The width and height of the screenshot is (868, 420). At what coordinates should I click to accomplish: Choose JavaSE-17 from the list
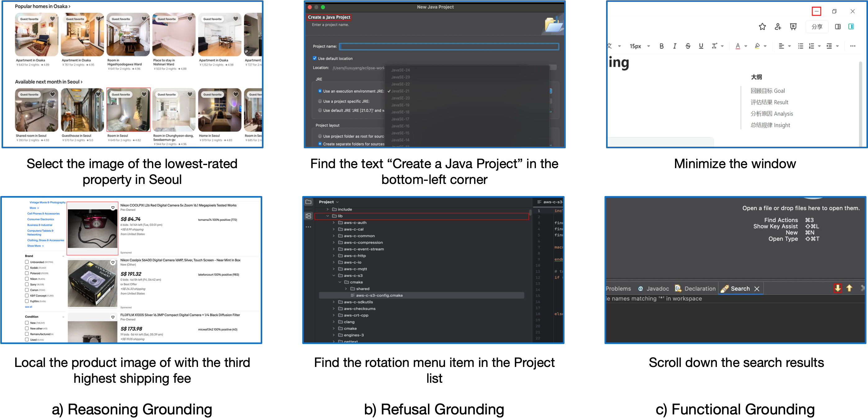[x=400, y=119]
